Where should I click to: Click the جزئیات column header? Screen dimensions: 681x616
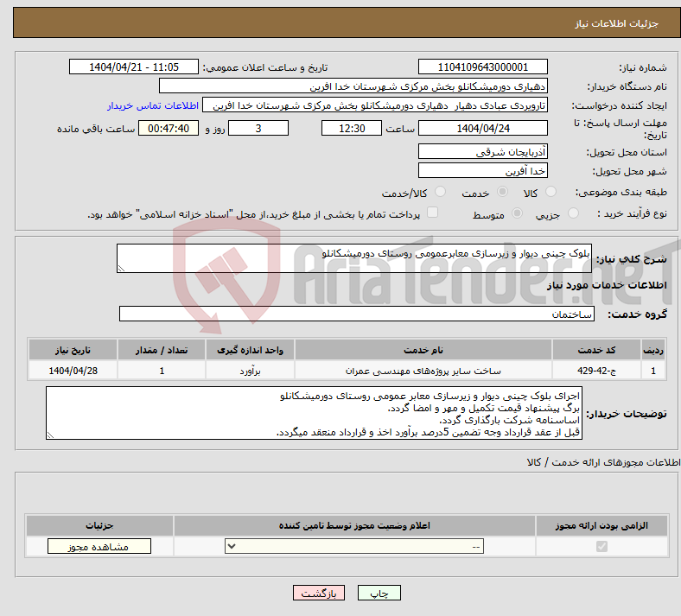(x=99, y=525)
